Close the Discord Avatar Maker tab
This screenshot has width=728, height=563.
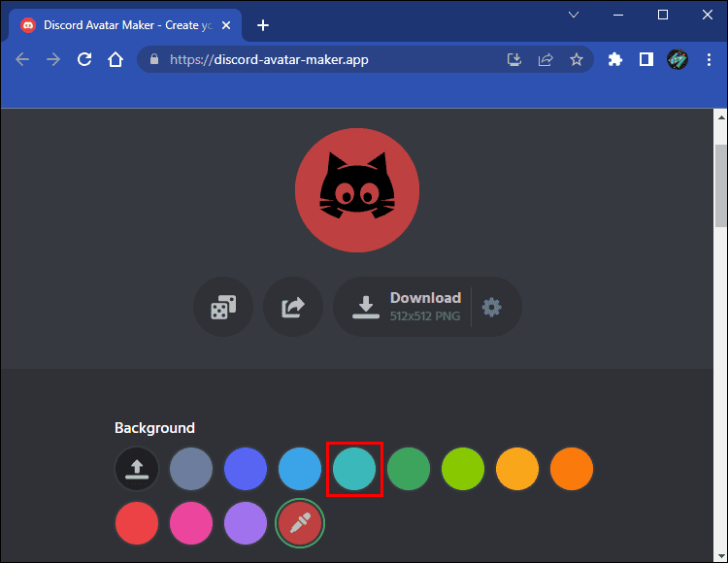pos(226,25)
